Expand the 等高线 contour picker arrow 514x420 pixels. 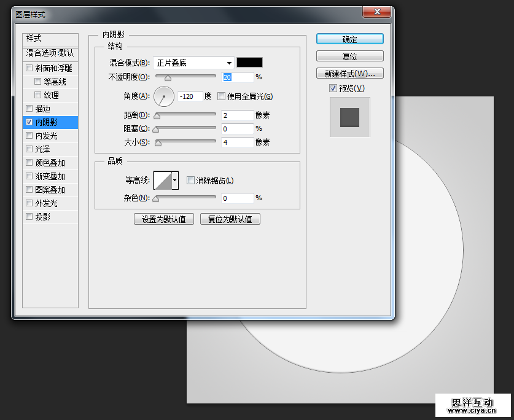(176, 181)
